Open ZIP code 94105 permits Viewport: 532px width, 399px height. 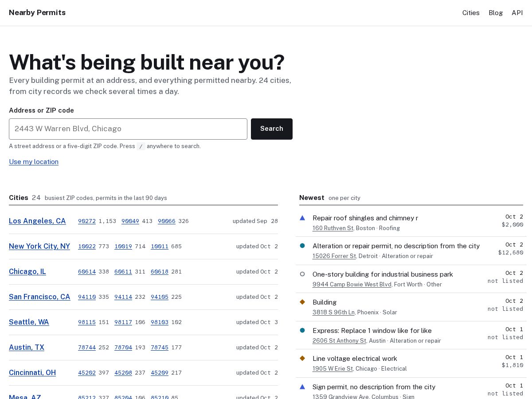click(160, 297)
